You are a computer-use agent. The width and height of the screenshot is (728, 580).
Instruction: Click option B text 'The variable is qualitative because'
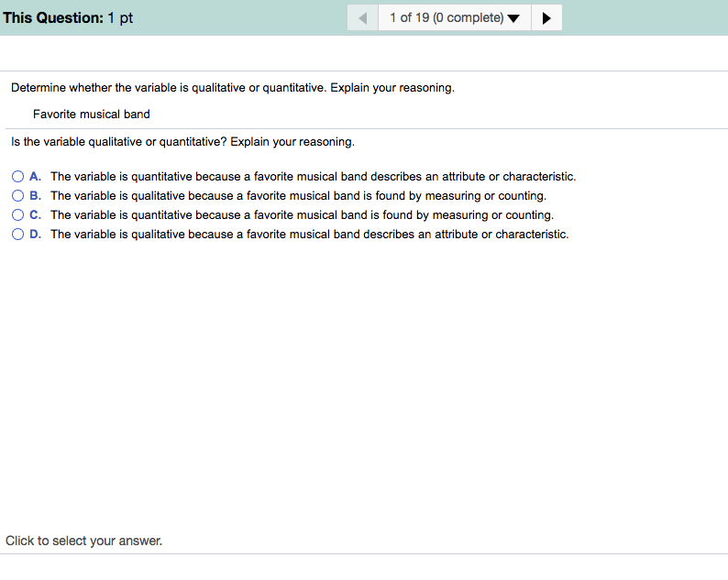pos(142,196)
